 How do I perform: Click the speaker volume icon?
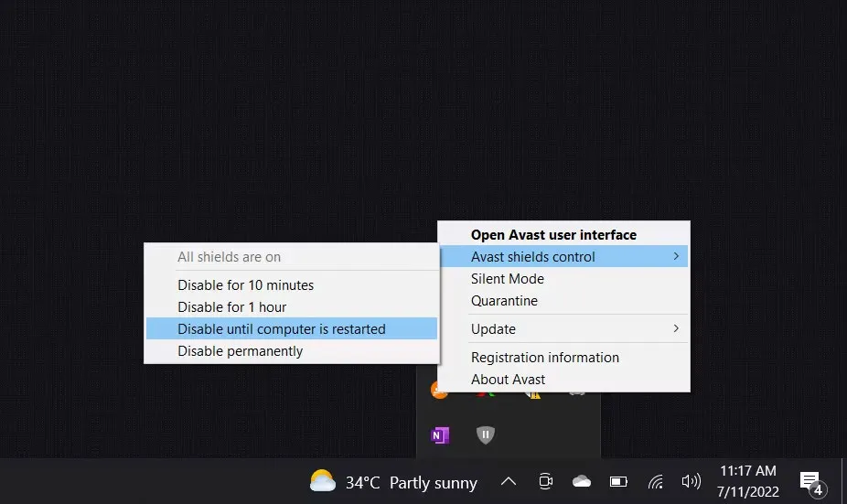click(691, 481)
